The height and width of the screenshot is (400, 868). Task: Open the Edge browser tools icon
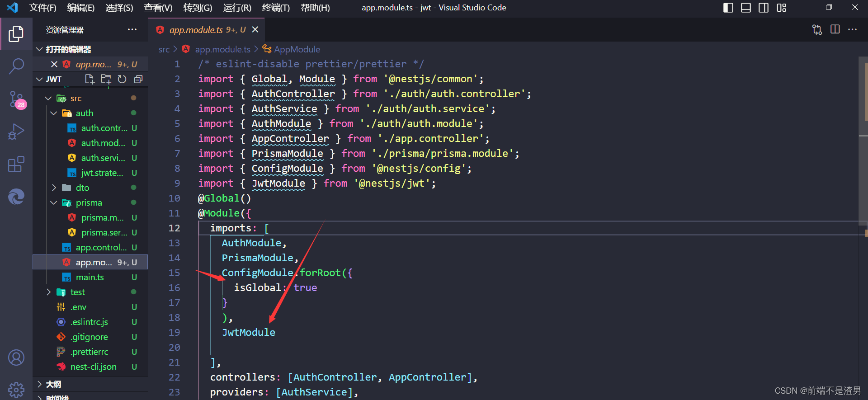(16, 197)
